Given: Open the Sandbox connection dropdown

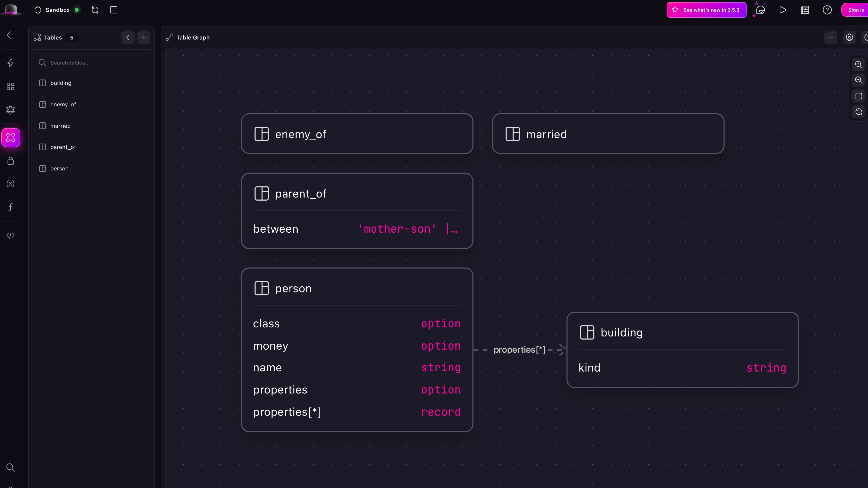Looking at the screenshot, I should point(57,10).
